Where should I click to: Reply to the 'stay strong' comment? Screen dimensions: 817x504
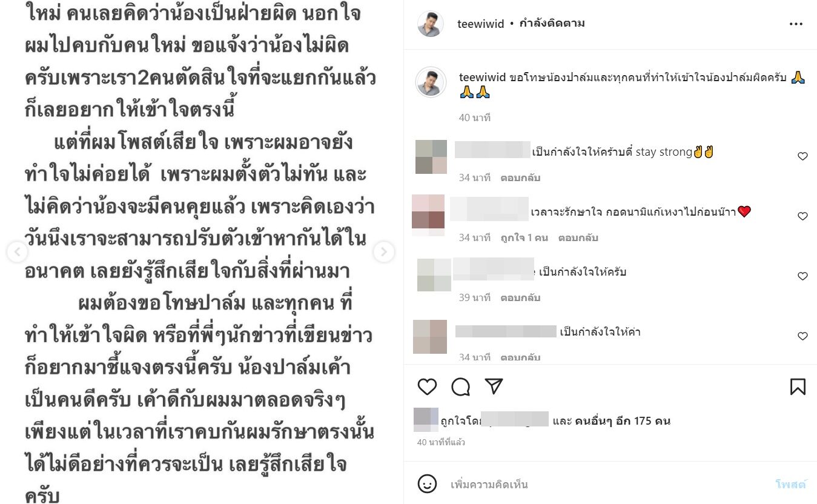520,177
